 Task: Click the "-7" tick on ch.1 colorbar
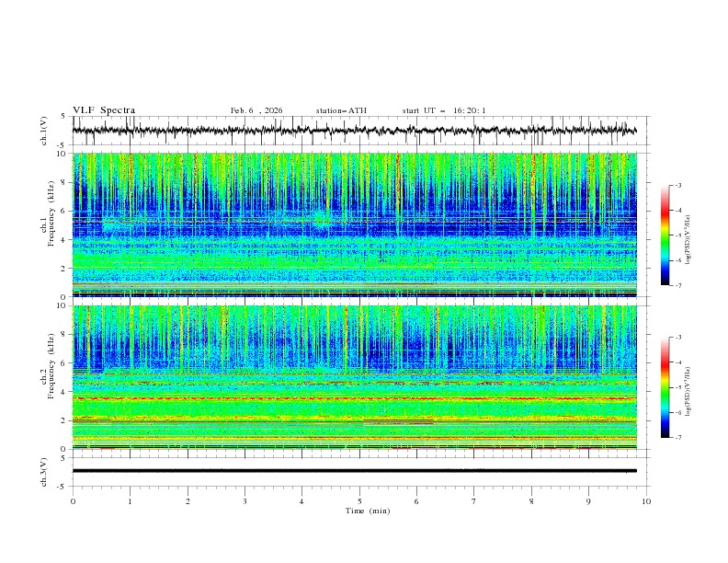[678, 285]
